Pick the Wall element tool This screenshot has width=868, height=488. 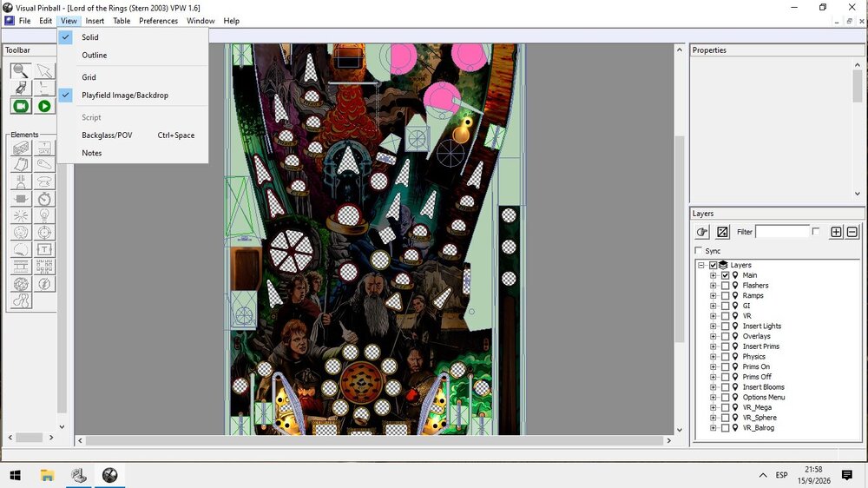pos(21,148)
